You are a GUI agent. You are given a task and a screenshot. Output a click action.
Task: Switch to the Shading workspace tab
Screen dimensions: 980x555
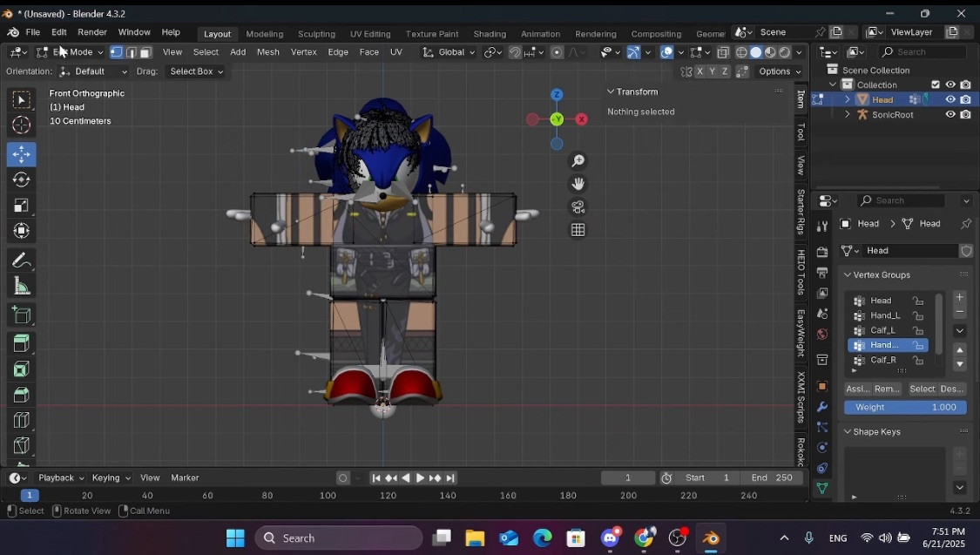click(x=490, y=34)
